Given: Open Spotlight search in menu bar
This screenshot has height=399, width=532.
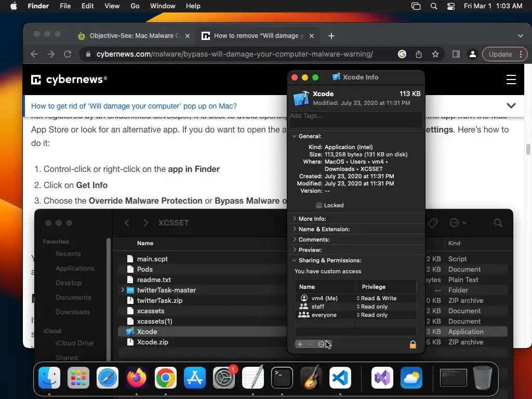Looking at the screenshot, I should coord(434,6).
